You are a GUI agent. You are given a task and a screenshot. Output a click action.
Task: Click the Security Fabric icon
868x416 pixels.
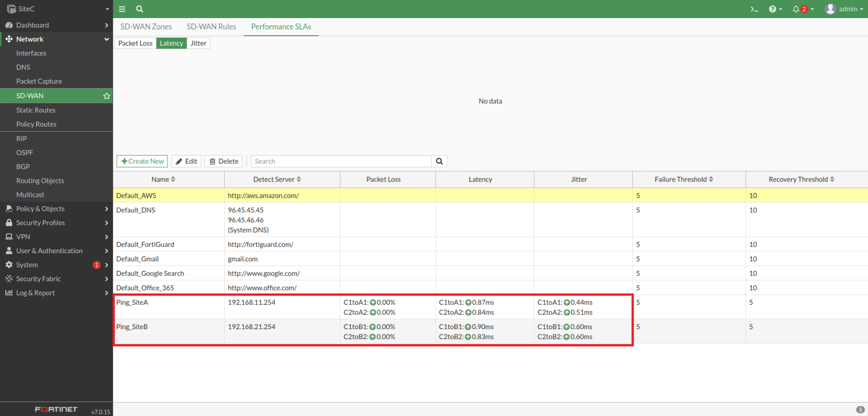(9, 278)
